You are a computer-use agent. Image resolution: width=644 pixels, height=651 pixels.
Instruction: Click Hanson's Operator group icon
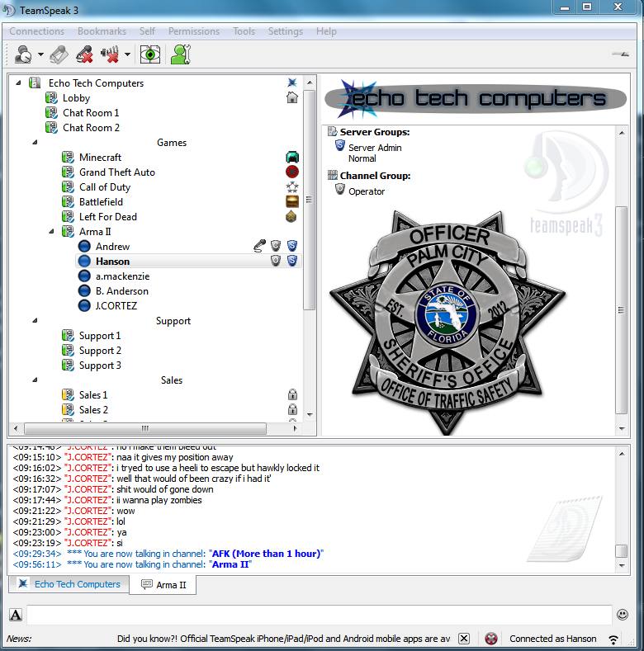pos(276,261)
